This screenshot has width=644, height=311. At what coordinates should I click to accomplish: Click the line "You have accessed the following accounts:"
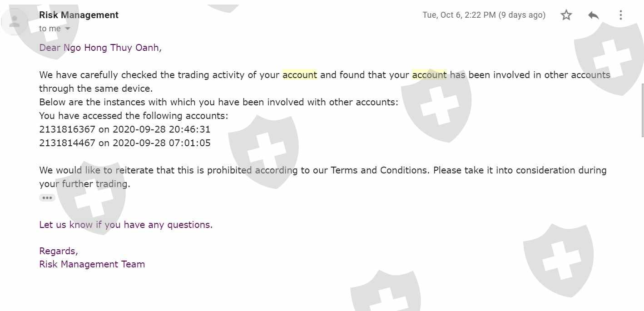point(134,116)
